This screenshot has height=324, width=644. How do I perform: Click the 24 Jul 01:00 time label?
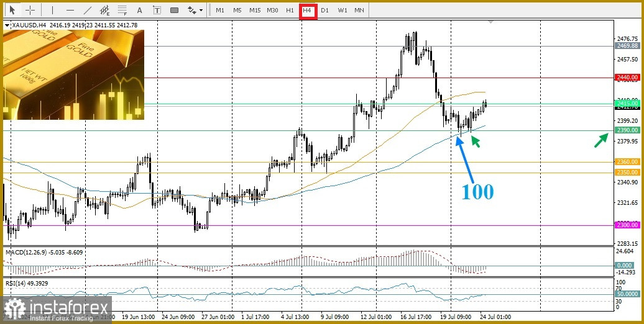(495, 317)
